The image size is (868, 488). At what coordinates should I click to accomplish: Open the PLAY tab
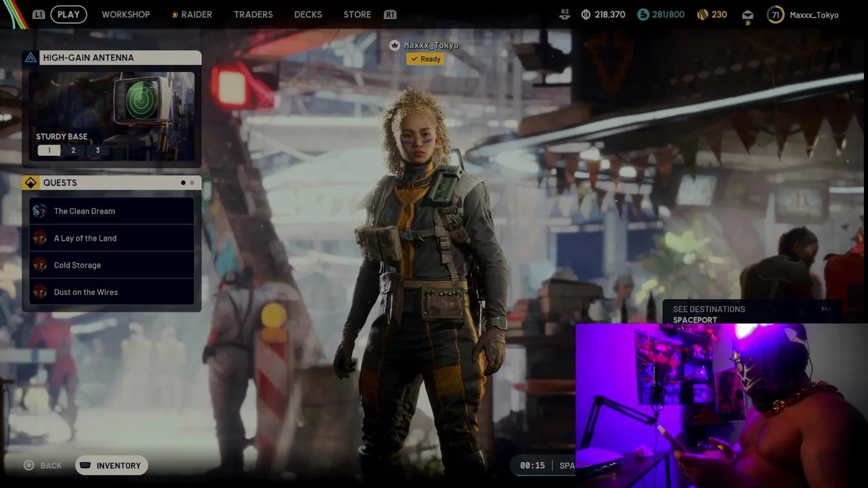tap(68, 14)
